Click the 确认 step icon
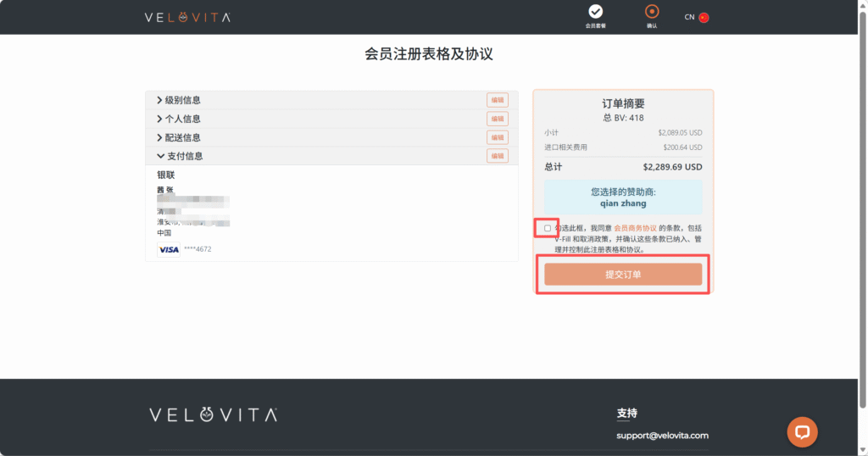The height and width of the screenshot is (456, 868). click(651, 11)
